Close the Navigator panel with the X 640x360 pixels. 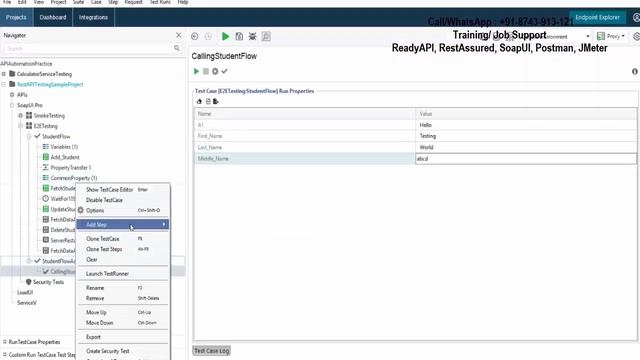point(178,35)
